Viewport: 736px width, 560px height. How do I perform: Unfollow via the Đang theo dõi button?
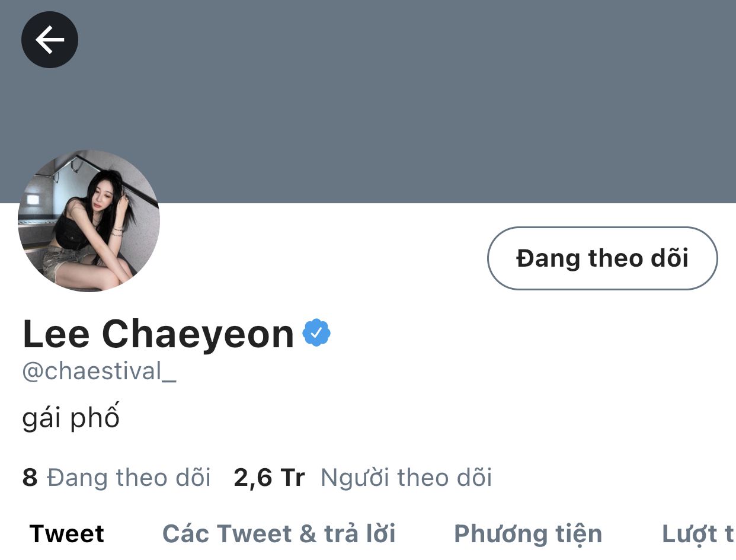coord(602,258)
